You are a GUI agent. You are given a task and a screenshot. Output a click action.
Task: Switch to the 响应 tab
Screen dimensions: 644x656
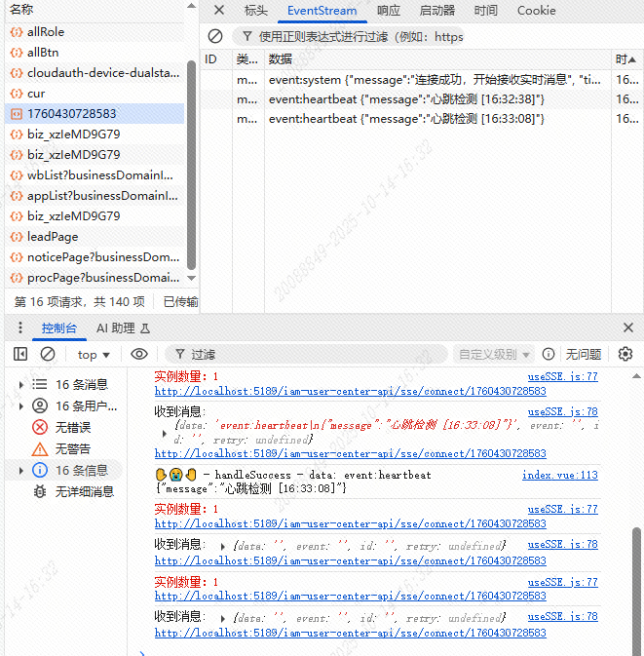click(x=388, y=11)
